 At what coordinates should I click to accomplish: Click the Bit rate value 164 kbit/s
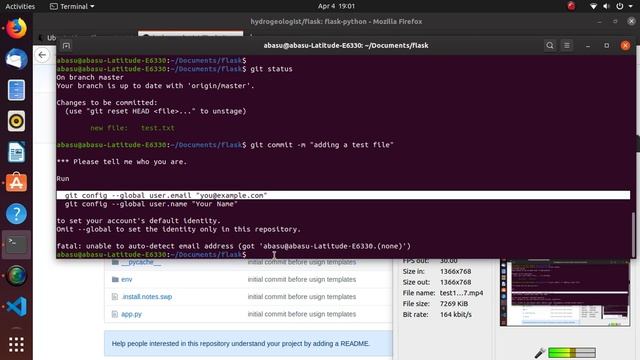point(456,315)
